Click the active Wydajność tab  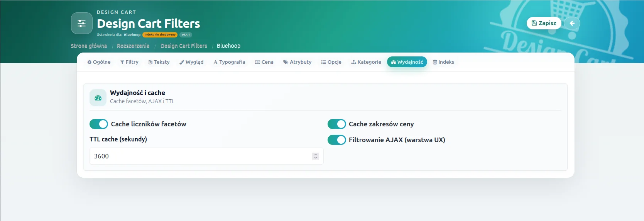point(407,62)
